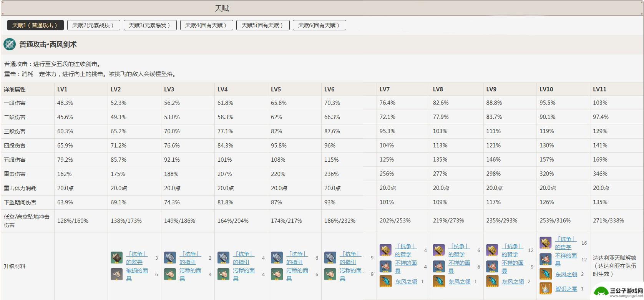The width and height of the screenshot is (644, 300).
Task: Click the 重击伤害 row label
Action: click(15, 174)
